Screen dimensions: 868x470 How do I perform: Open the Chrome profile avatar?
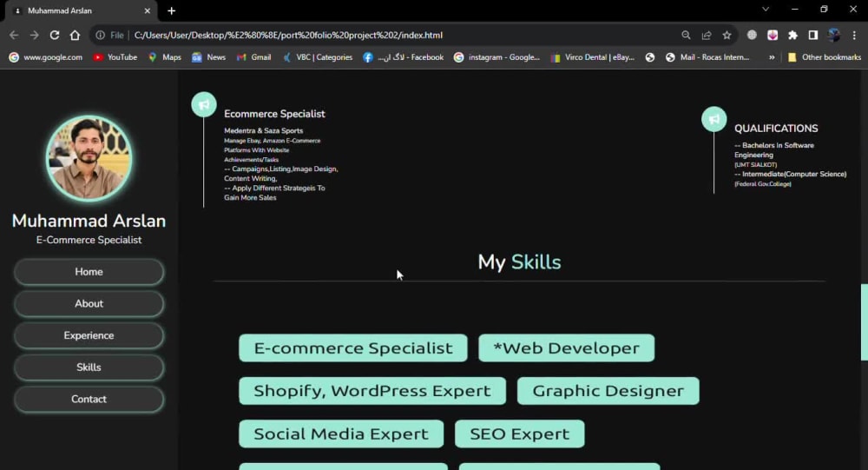(x=833, y=35)
